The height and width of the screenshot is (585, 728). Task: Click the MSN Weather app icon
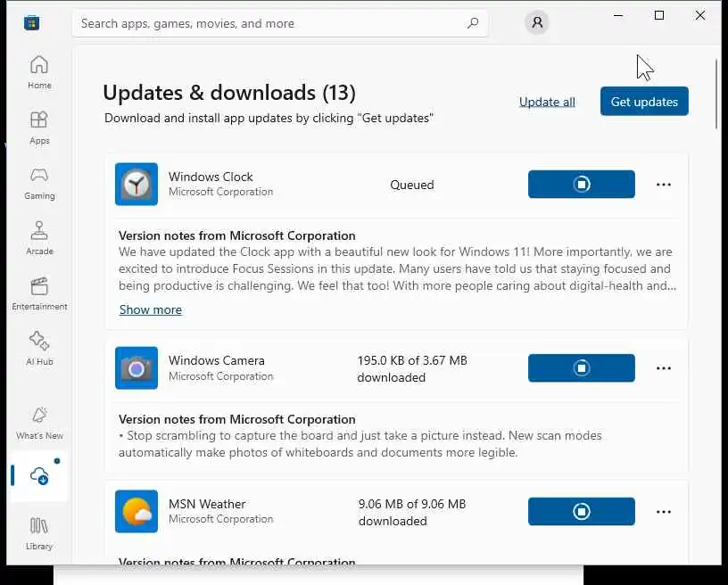tap(136, 511)
